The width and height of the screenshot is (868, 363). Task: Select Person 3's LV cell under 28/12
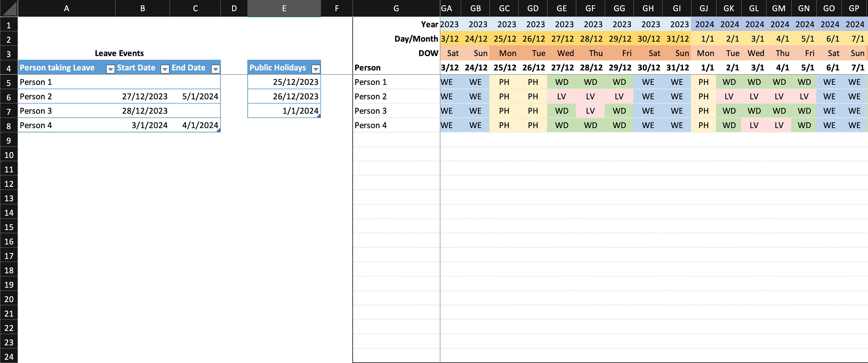pos(590,111)
